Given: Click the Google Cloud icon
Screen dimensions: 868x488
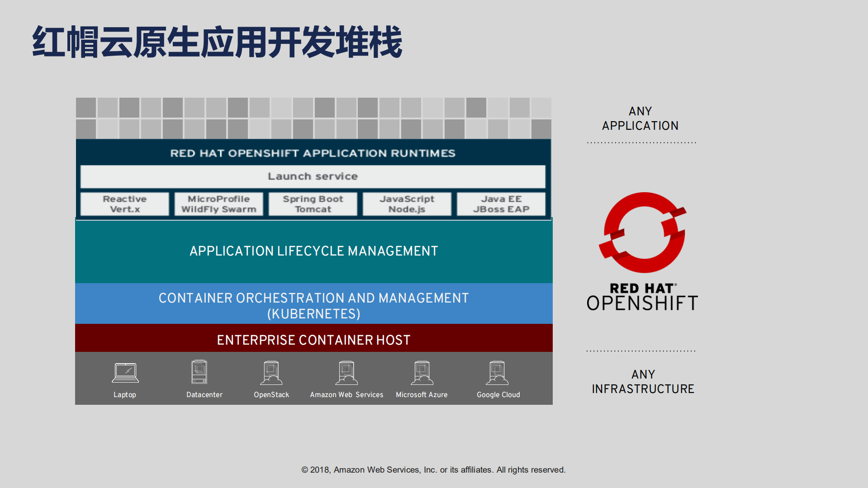Looking at the screenshot, I should [497, 372].
